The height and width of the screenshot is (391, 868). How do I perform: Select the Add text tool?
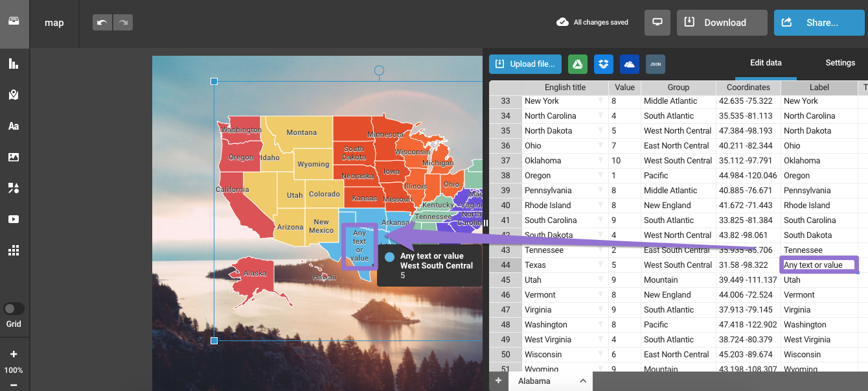14,126
